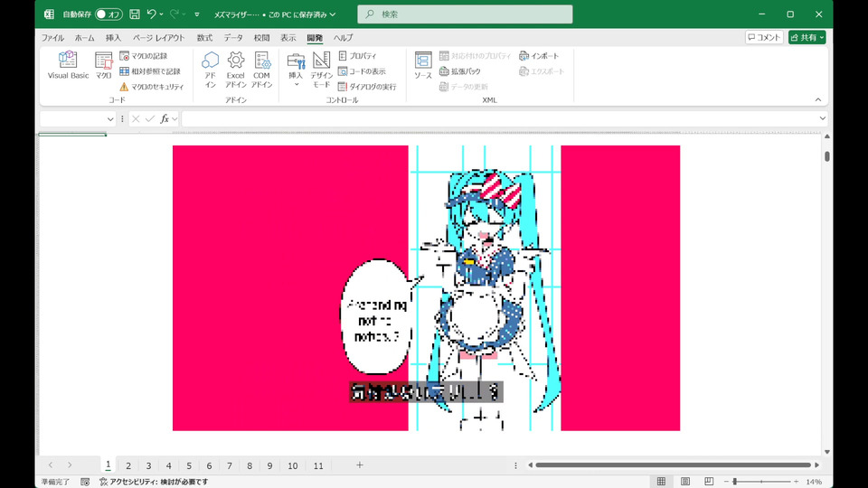Image resolution: width=868 pixels, height=488 pixels.
Task: Switch to Page Break Preview
Action: tap(709, 482)
